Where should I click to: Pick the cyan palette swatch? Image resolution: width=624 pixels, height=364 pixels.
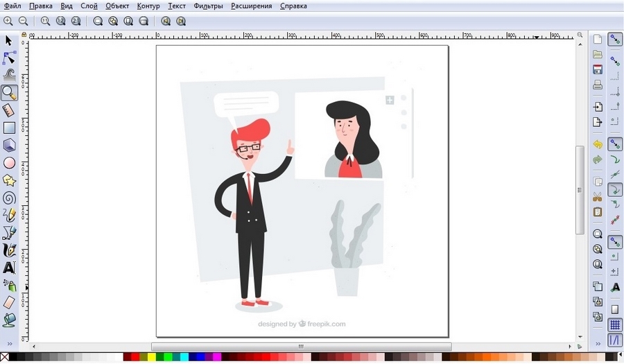pyautogui.click(x=184, y=357)
